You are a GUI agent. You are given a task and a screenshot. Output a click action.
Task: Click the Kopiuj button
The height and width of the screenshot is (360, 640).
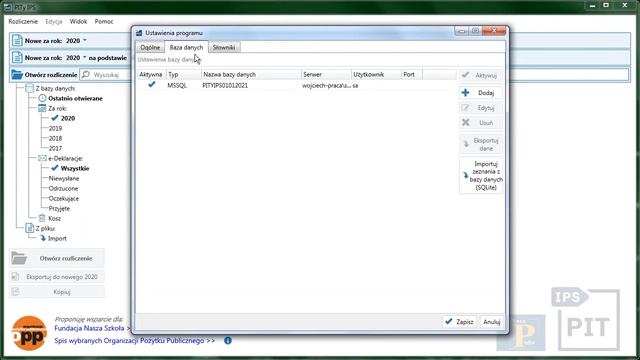click(57, 292)
